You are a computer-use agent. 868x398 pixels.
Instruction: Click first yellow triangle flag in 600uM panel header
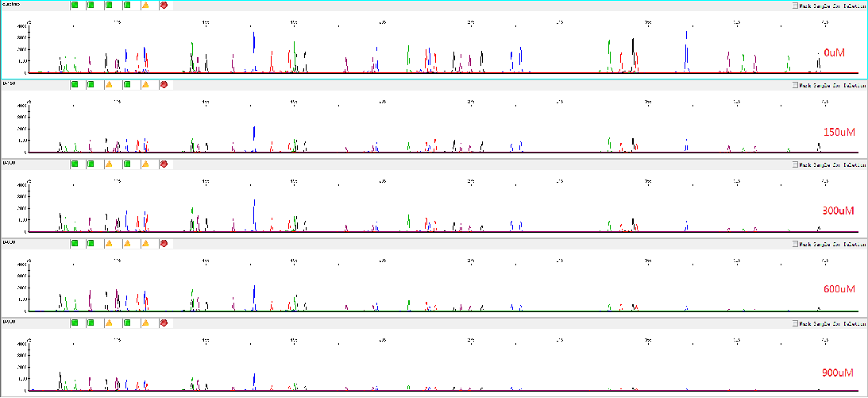[x=109, y=244]
